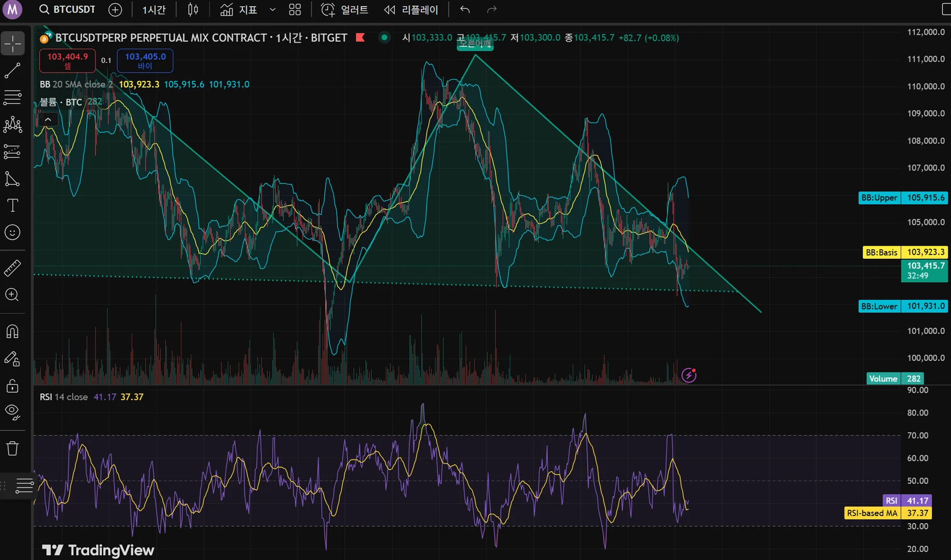
Task: Toggle magnet mode for drawings
Action: [12, 331]
